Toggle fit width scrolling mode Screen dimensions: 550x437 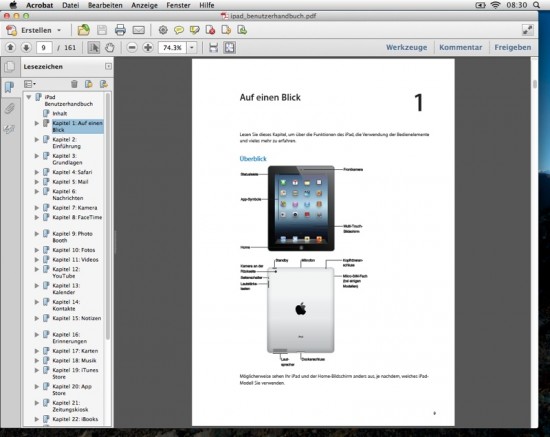(x=213, y=47)
